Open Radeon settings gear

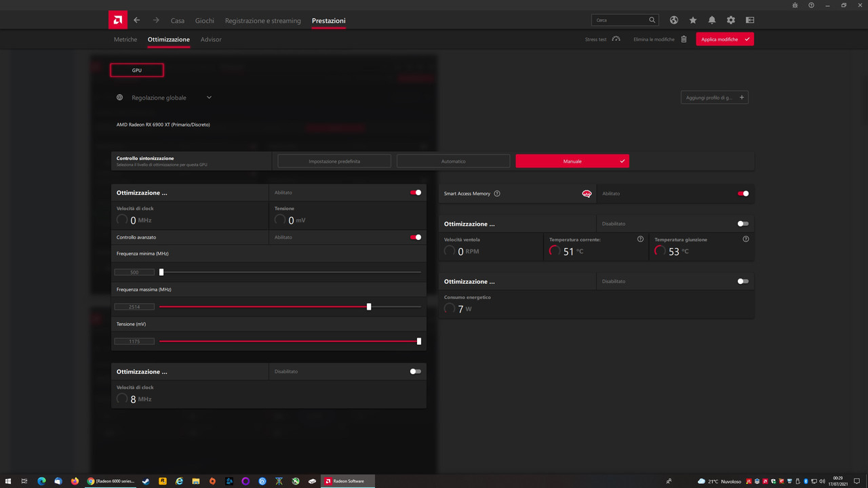coord(731,20)
